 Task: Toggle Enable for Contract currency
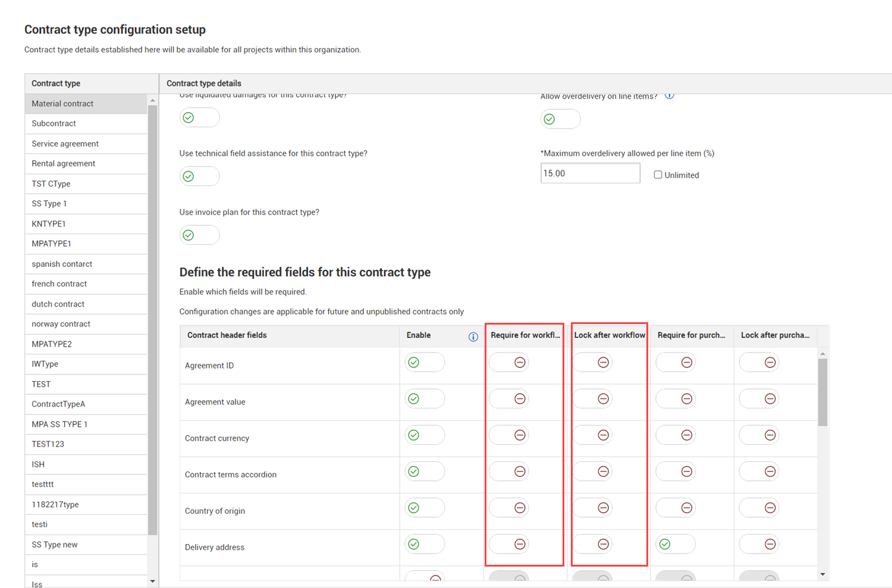(x=425, y=435)
